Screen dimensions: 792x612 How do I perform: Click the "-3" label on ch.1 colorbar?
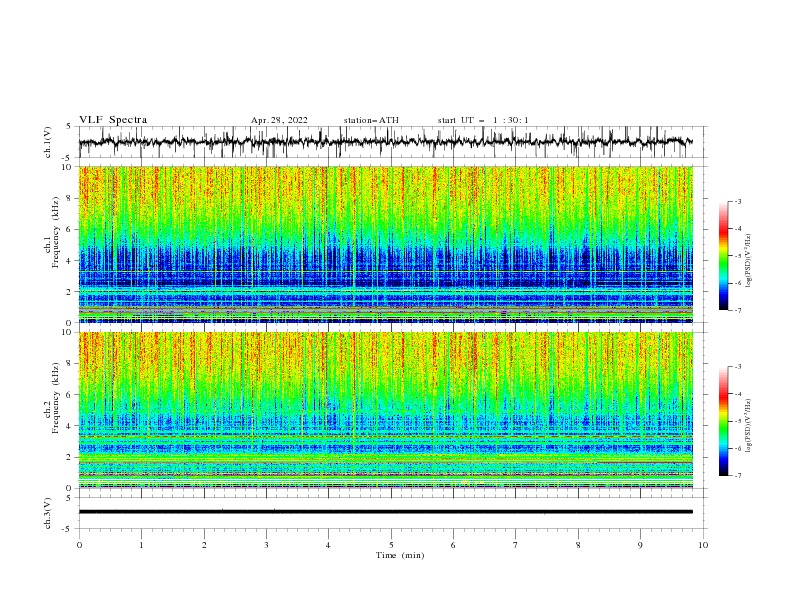click(x=737, y=201)
